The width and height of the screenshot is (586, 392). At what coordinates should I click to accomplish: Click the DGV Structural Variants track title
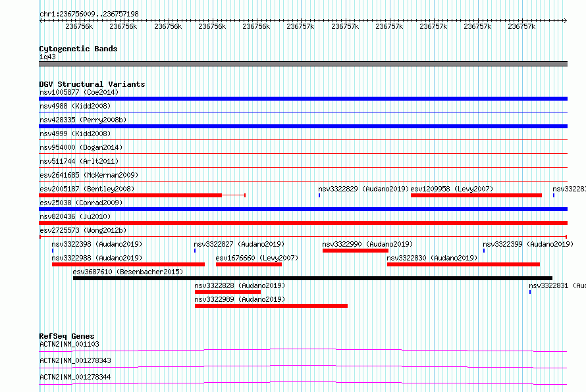92,84
